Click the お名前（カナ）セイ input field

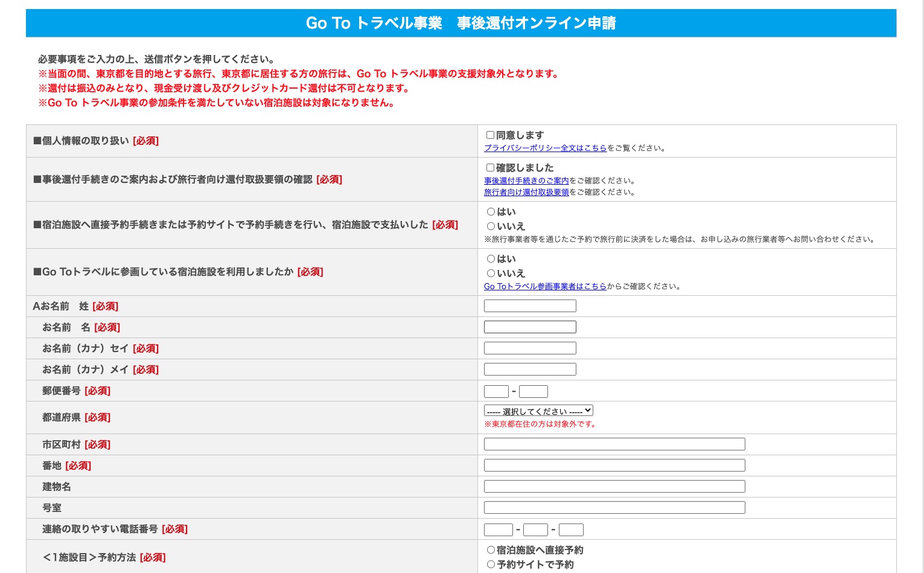[530, 348]
